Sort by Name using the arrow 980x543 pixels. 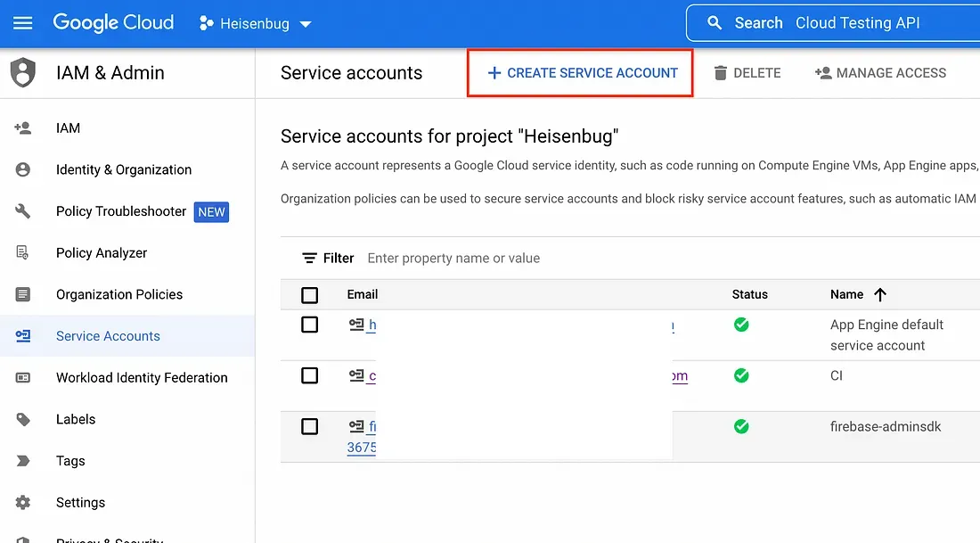click(880, 294)
